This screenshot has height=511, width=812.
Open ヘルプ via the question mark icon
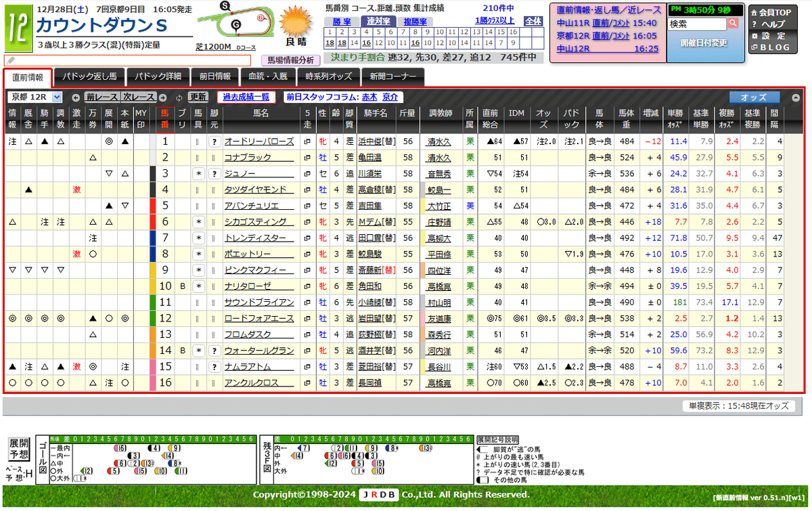tap(754, 24)
